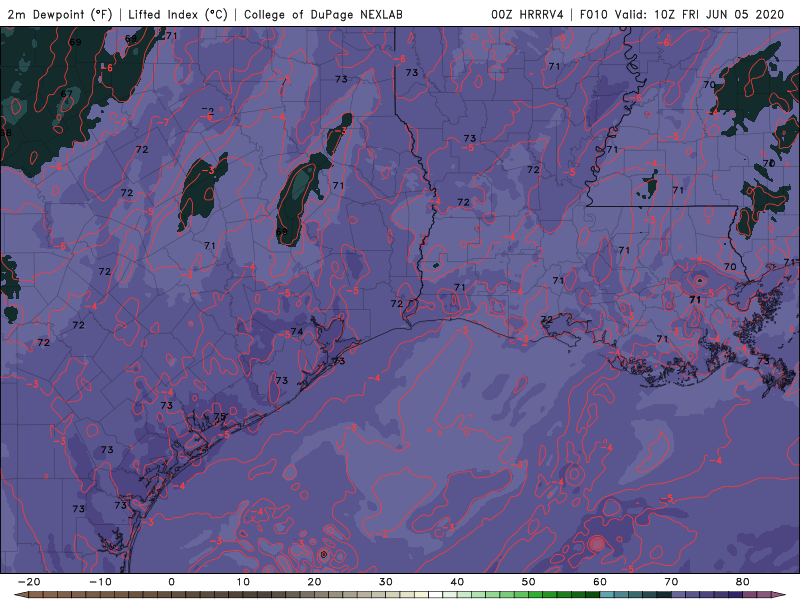The image size is (800, 600).
Task: Click the "50" color scale label
Action: [529, 582]
